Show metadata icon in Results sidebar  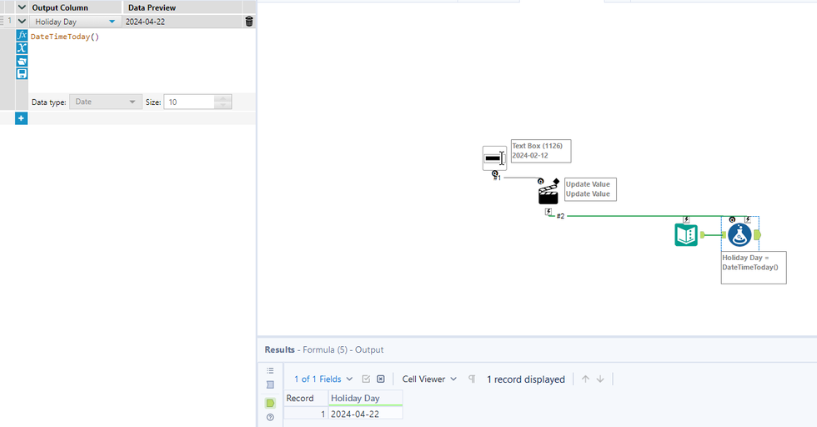click(270, 385)
